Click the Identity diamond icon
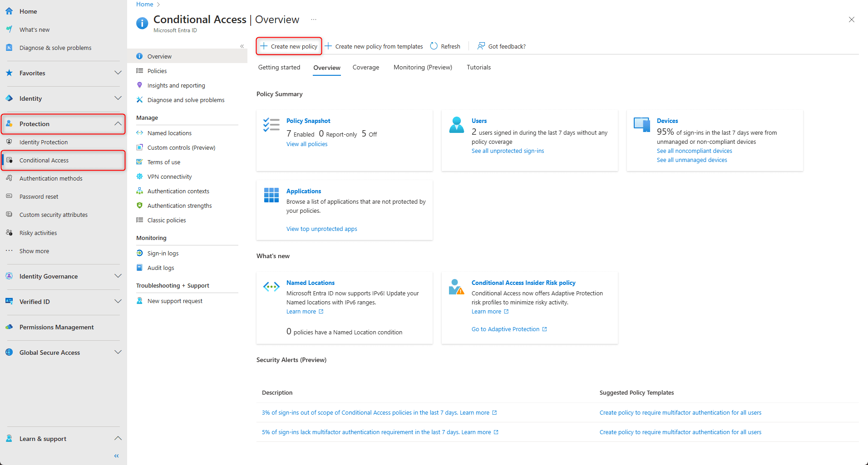The image size is (868, 465). coord(9,98)
